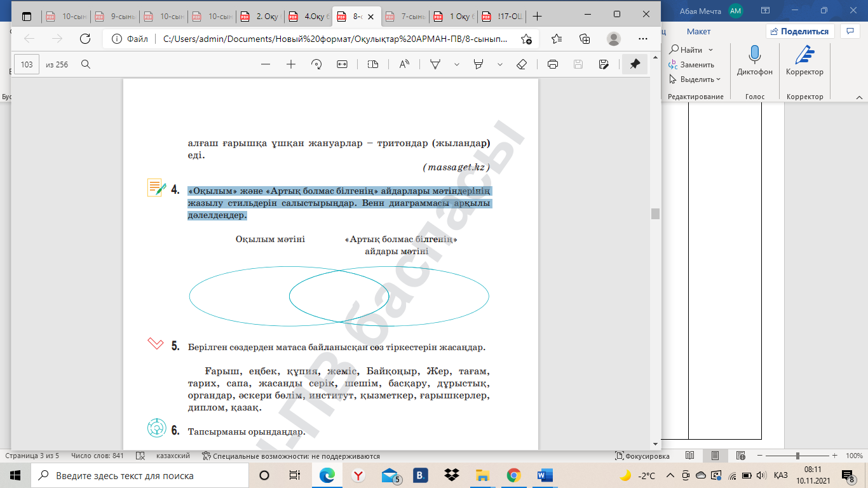
Task: Click the Word zoom slider
Action: tap(797, 456)
